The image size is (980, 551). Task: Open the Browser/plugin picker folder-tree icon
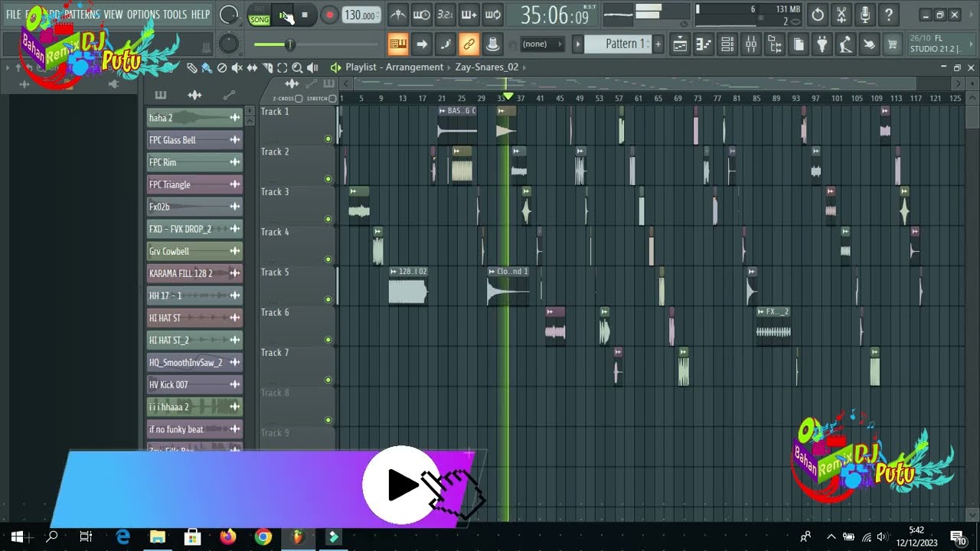(x=775, y=44)
